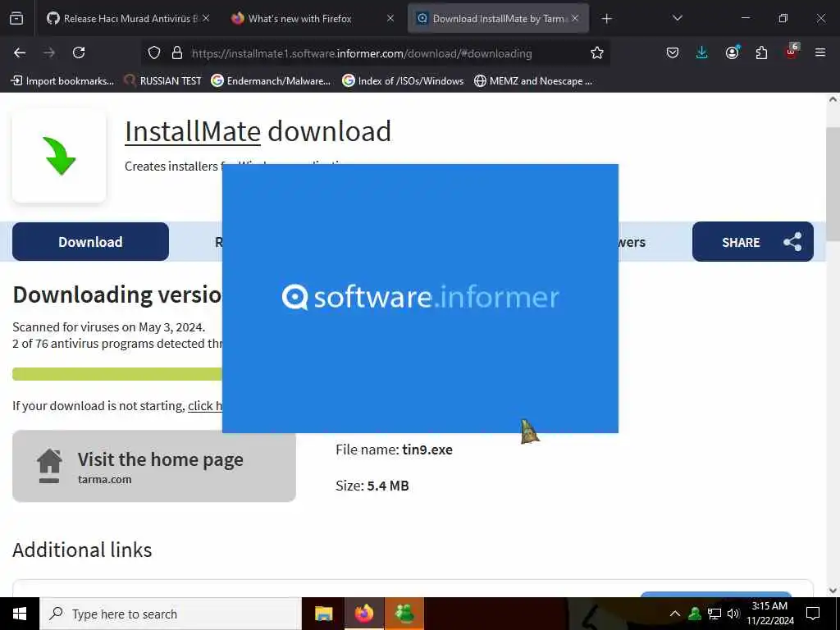The width and height of the screenshot is (840, 630).
Task: Show site security padlock info
Action: tap(177, 52)
